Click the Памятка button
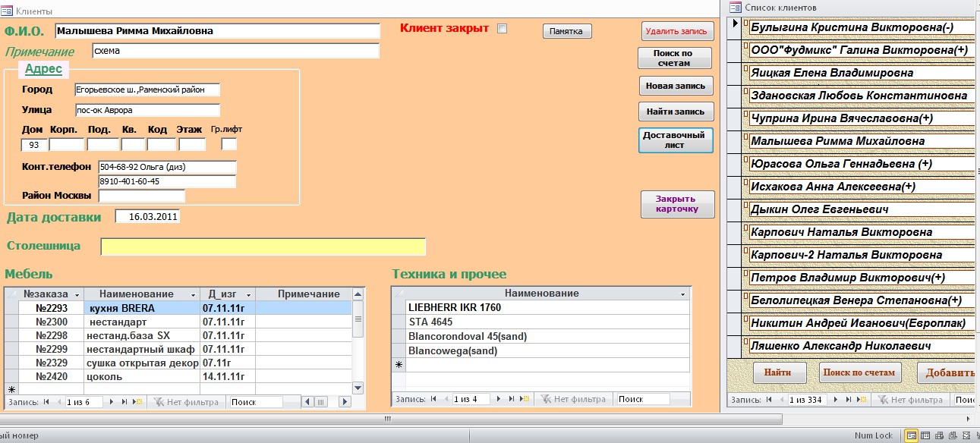The height and width of the screenshot is (443, 980). click(x=566, y=31)
